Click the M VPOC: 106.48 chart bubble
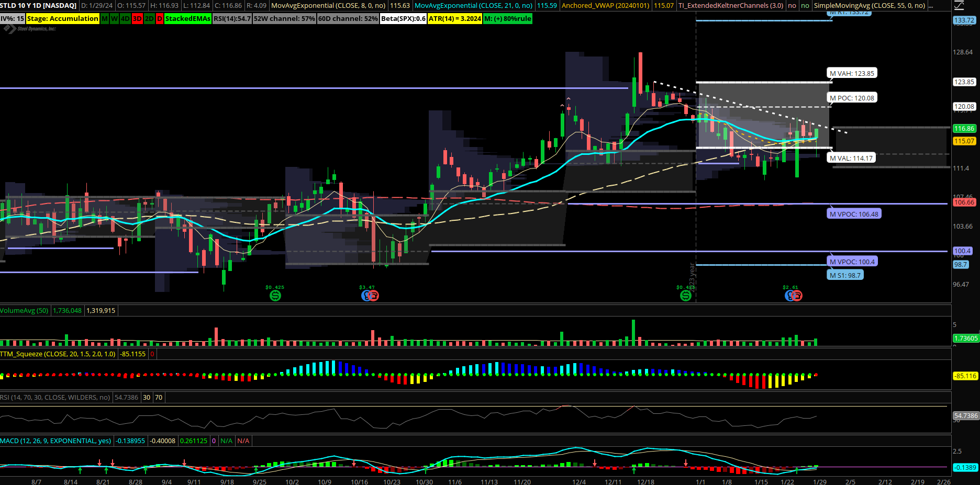This screenshot has height=485, width=980. [x=854, y=214]
